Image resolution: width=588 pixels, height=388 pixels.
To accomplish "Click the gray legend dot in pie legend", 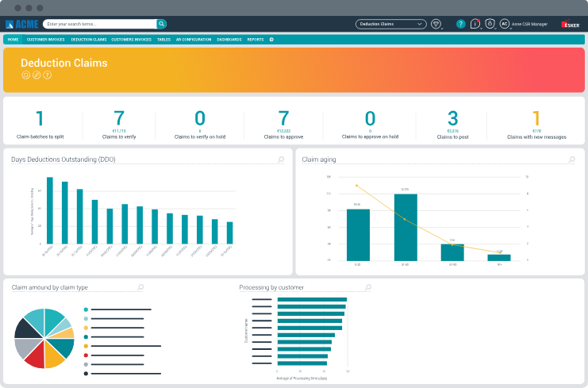I will pyautogui.click(x=86, y=364).
